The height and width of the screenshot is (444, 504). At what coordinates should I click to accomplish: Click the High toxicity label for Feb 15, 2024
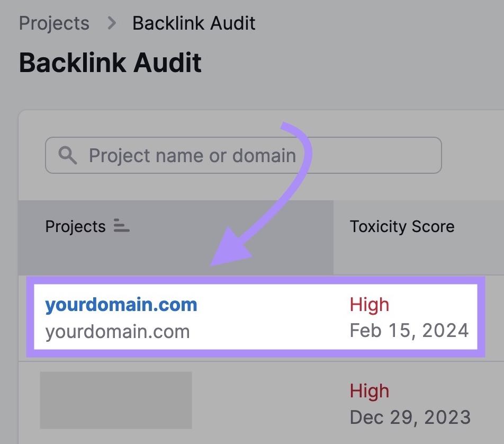click(370, 304)
